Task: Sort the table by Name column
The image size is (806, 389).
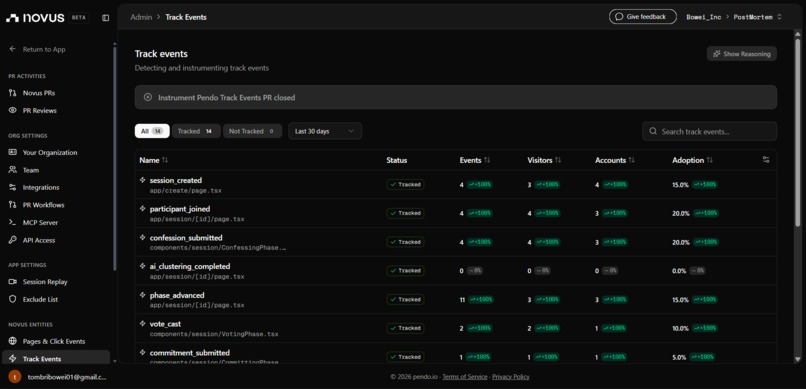Action: (x=154, y=160)
